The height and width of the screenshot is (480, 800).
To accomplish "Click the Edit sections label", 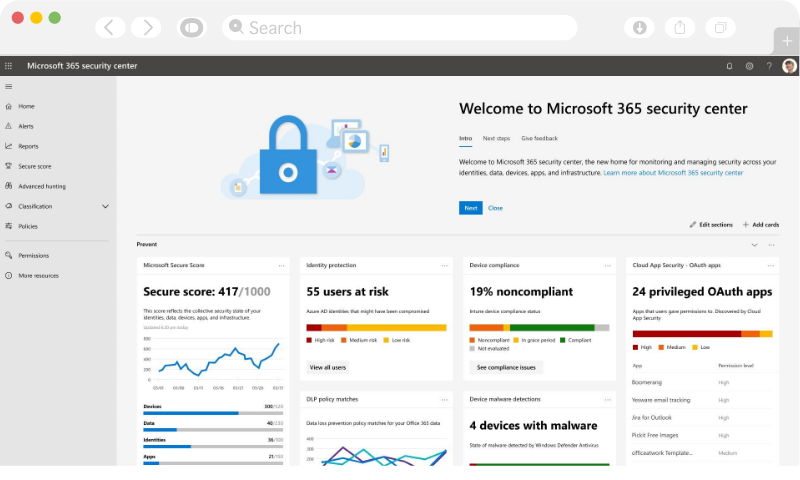I will pos(716,224).
